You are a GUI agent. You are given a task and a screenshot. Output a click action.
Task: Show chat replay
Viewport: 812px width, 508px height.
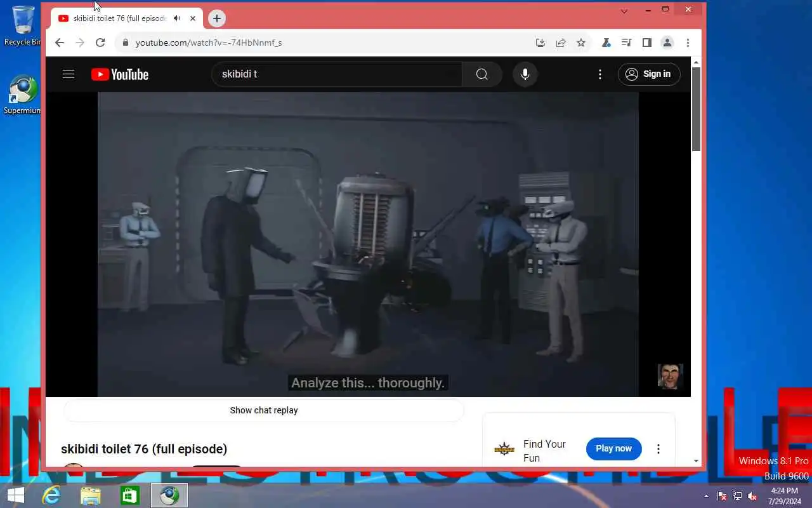(x=264, y=410)
